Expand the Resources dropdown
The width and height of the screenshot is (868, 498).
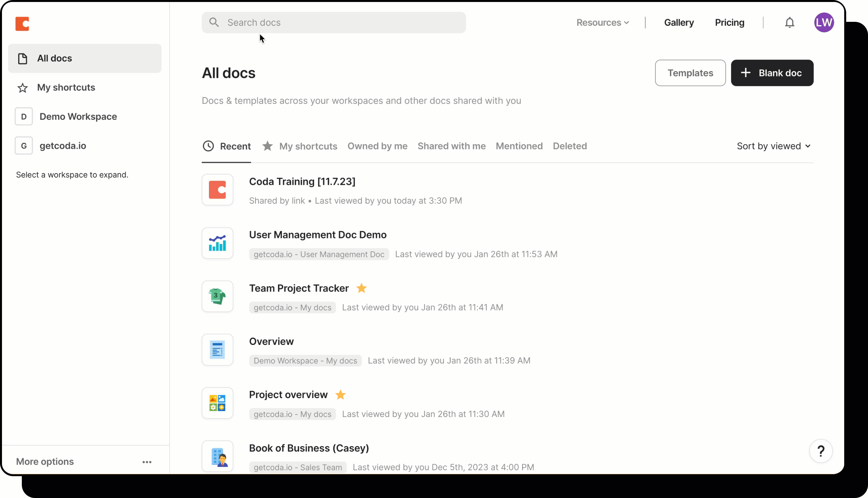pyautogui.click(x=602, y=22)
